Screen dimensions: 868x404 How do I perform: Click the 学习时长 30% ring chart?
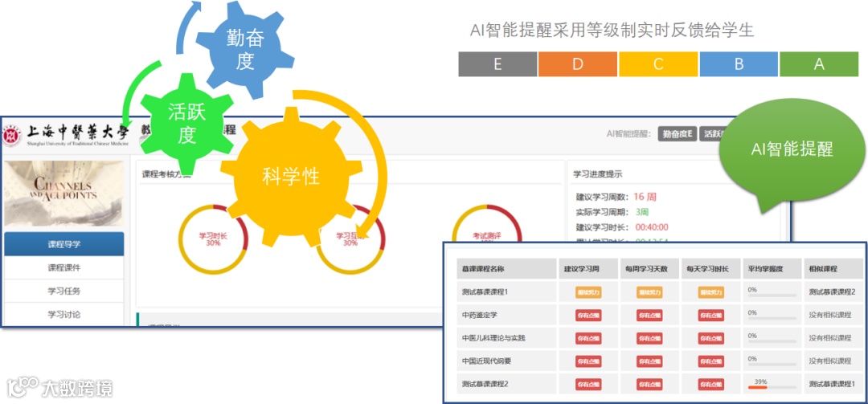point(213,239)
